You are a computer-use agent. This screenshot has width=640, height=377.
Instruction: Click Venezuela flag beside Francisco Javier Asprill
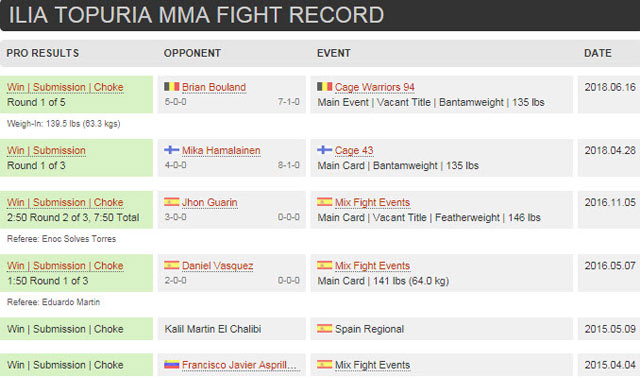click(x=171, y=364)
